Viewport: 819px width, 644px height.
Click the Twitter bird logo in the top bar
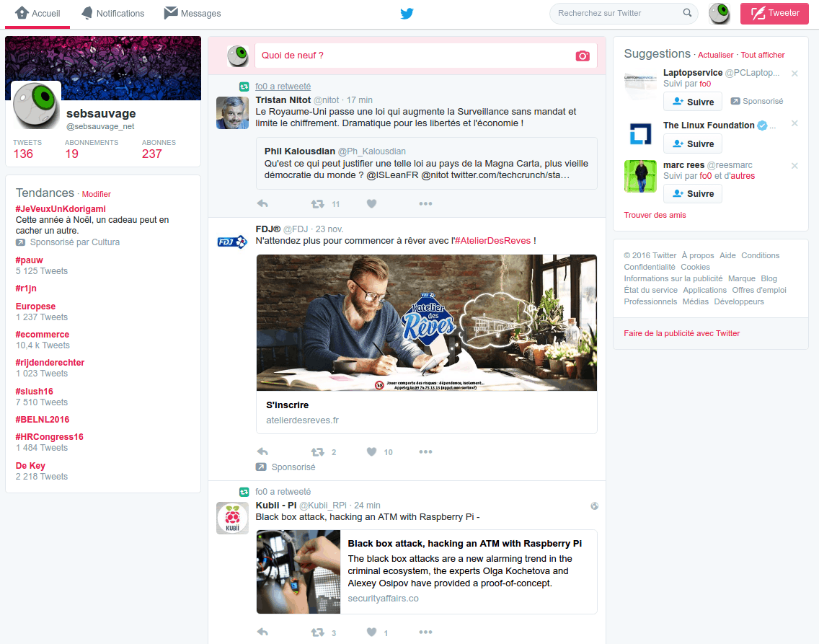point(407,14)
